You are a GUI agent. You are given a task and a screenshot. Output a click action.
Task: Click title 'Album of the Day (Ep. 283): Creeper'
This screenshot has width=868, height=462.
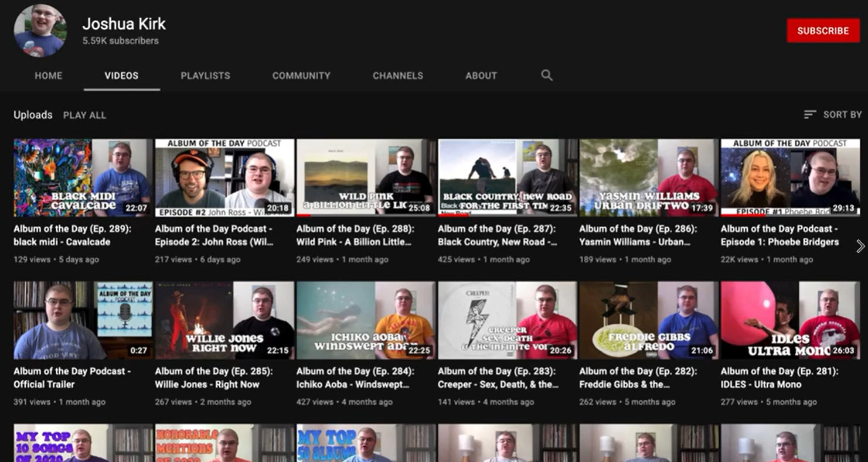tap(498, 378)
